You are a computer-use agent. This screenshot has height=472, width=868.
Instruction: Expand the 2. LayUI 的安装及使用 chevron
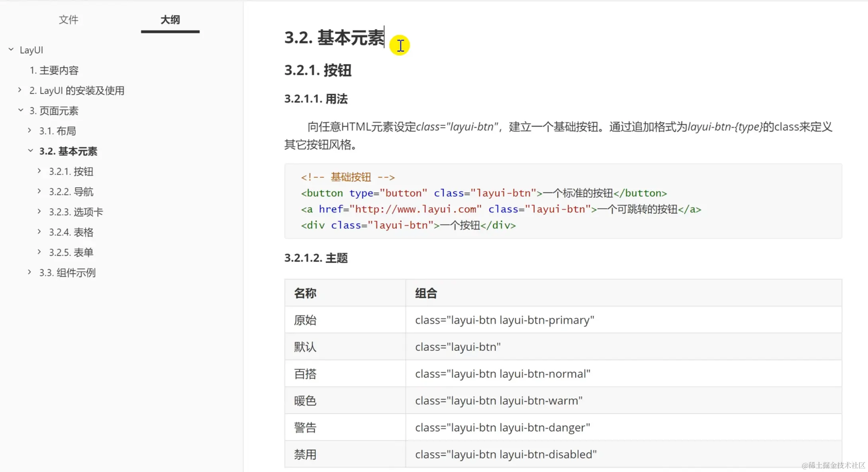pos(20,90)
